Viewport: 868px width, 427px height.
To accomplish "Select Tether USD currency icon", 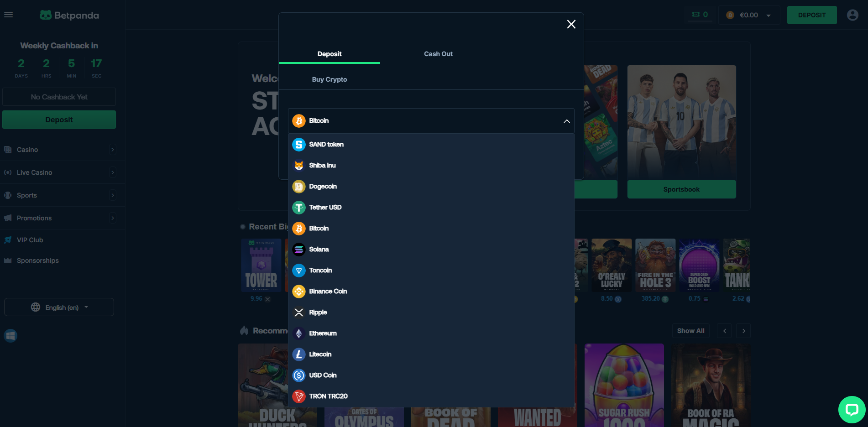I will tap(299, 208).
